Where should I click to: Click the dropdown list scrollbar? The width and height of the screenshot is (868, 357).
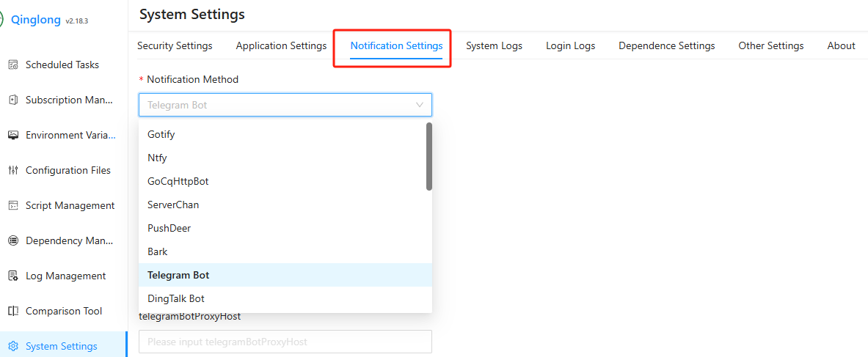click(x=429, y=156)
